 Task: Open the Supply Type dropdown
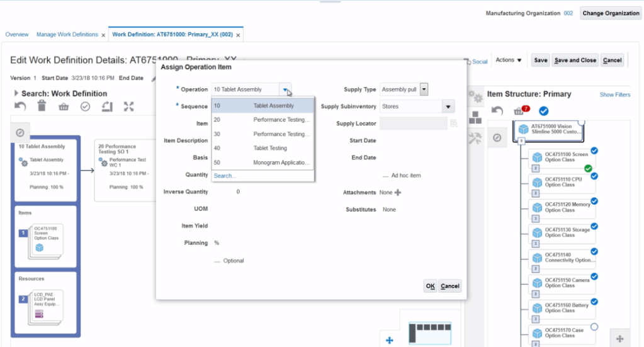pyautogui.click(x=424, y=89)
